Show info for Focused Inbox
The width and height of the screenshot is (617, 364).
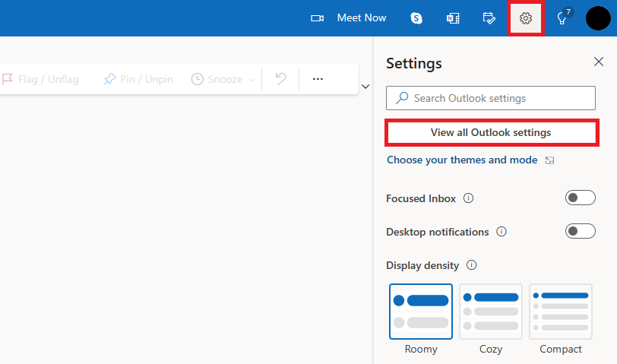pyautogui.click(x=468, y=198)
